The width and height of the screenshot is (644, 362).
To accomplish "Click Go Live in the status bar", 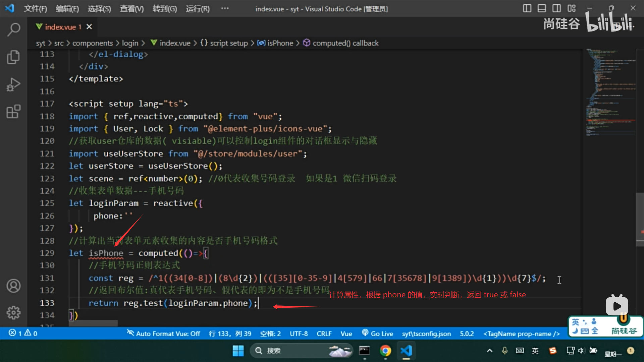I will pyautogui.click(x=378, y=334).
